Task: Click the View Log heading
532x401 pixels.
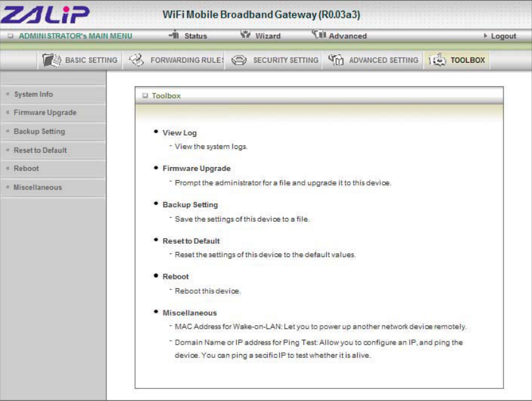Action: coord(179,133)
